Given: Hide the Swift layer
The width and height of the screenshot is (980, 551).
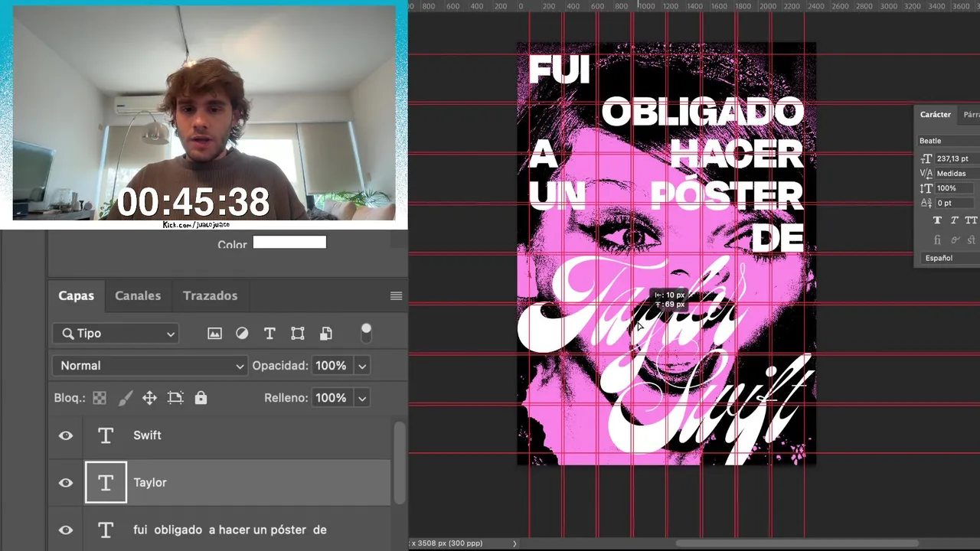Looking at the screenshot, I should [x=66, y=435].
